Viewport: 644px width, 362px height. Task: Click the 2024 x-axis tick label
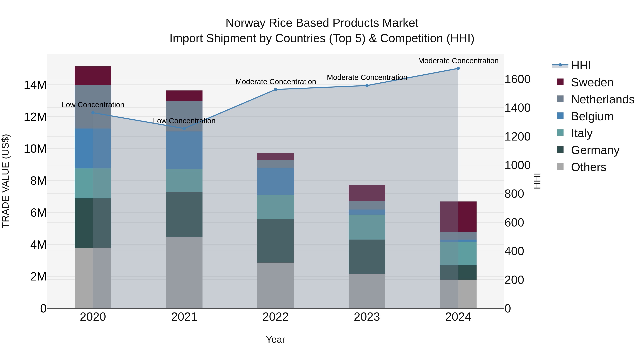(458, 317)
